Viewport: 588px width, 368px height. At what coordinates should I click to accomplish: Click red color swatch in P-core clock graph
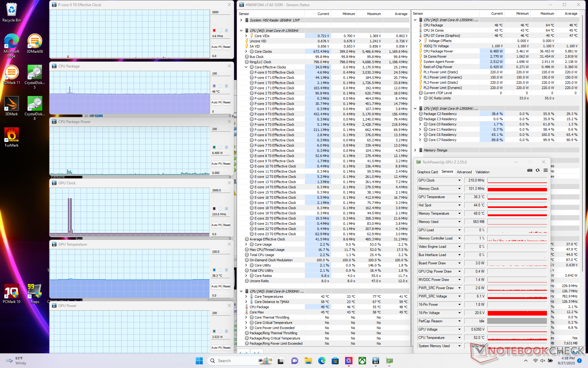click(214, 30)
